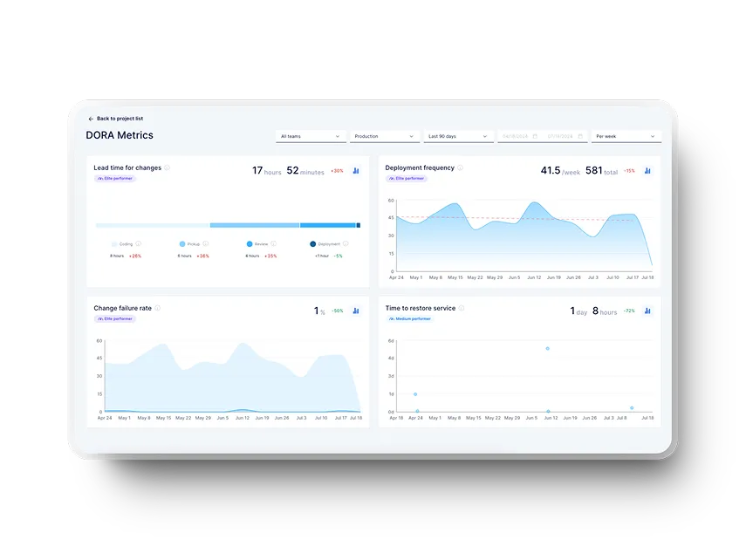Open chart view icon for Deployment frequency
The image size is (746, 560).
[x=647, y=171]
